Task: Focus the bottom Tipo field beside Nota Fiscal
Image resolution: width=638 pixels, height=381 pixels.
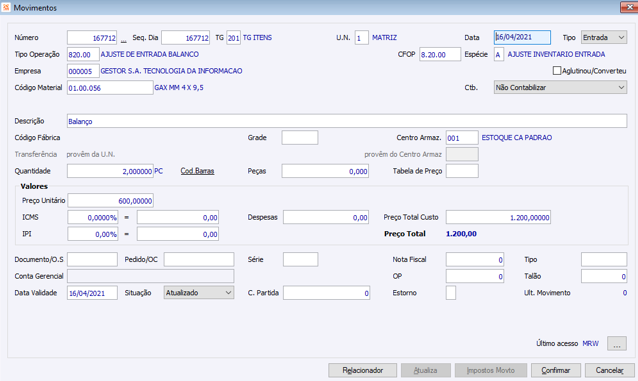Action: coord(604,259)
